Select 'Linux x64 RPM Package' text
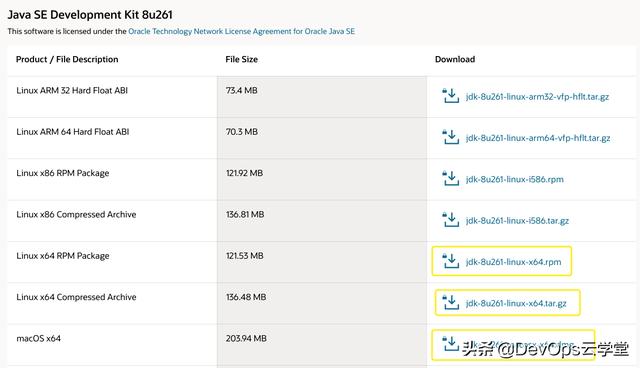This screenshot has width=640, height=368. 63,256
